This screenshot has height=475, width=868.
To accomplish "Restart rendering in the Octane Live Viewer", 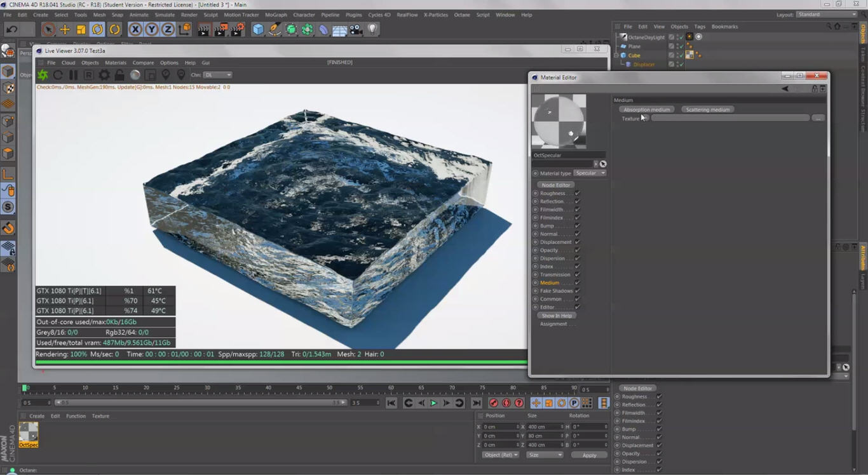I will click(x=58, y=75).
